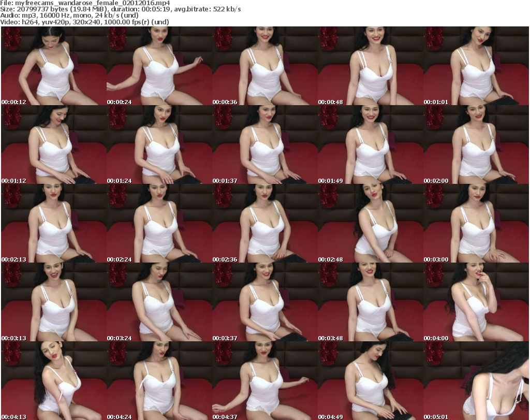
Task: Click the frame marked 00:01:12
Action: pyautogui.click(x=54, y=144)
